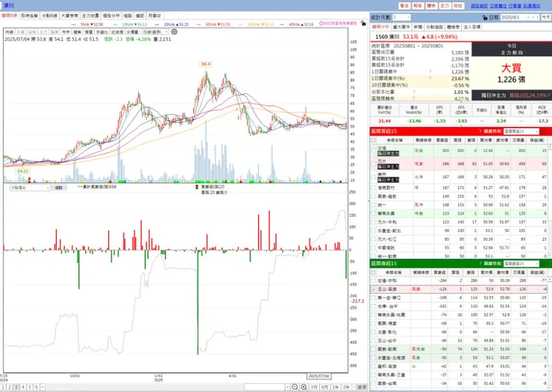Toggle 60MA legend color line
The image size is (552, 392).
pos(198,25)
